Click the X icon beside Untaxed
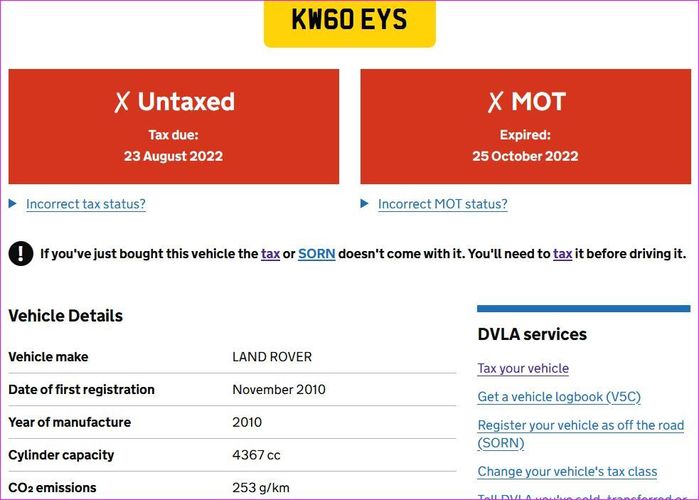The image size is (699, 500). point(122,102)
